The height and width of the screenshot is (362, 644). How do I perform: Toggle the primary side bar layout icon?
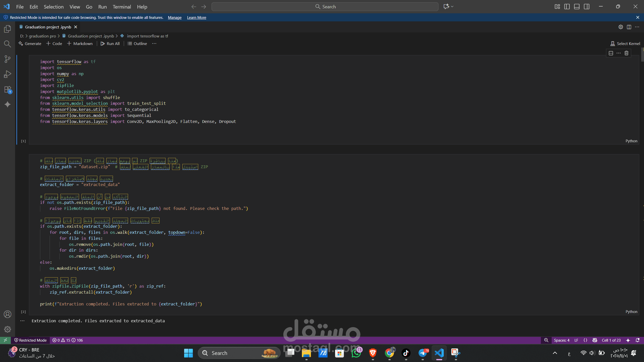tap(567, 7)
